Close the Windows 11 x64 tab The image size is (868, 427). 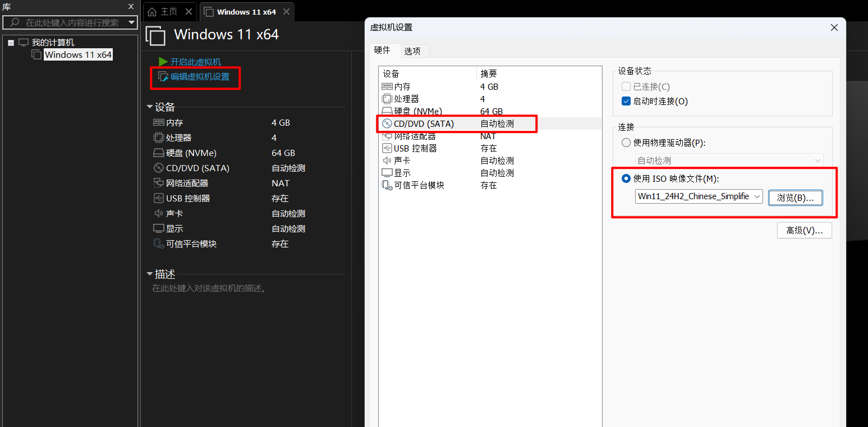pos(287,12)
